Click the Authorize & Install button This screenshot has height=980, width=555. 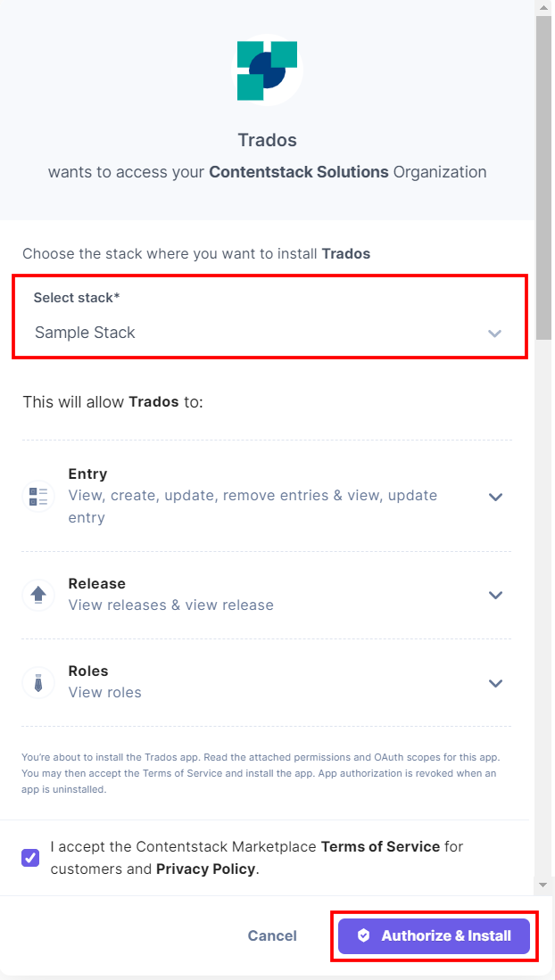point(434,935)
